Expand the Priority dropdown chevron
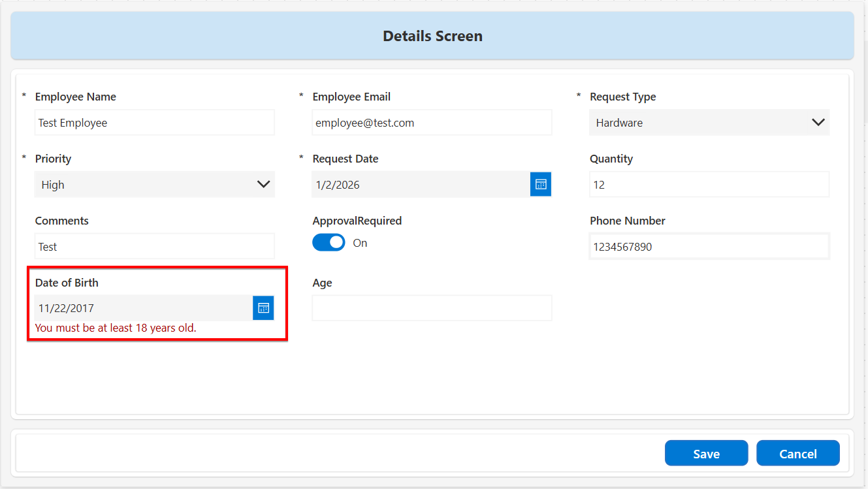The height and width of the screenshot is (489, 868). tap(263, 185)
